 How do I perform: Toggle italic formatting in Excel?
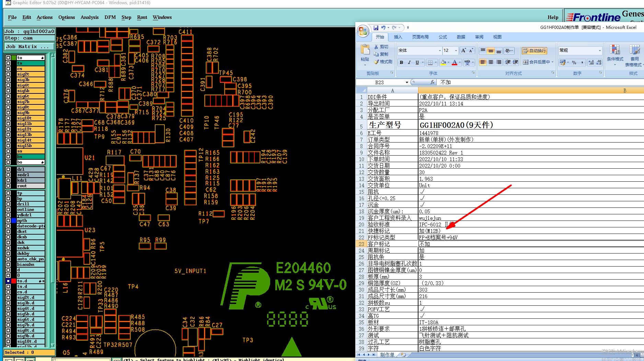click(x=409, y=63)
